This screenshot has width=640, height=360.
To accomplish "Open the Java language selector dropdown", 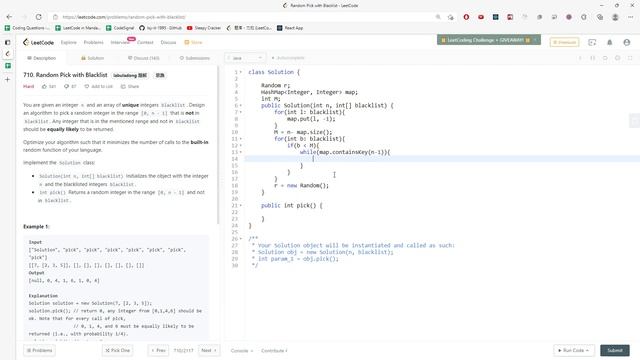I will [x=245, y=58].
